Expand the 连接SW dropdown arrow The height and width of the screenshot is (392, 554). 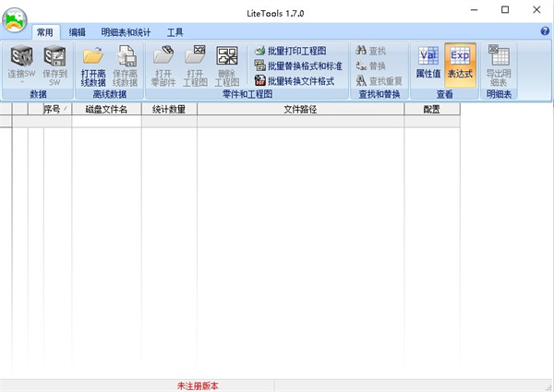click(x=22, y=83)
